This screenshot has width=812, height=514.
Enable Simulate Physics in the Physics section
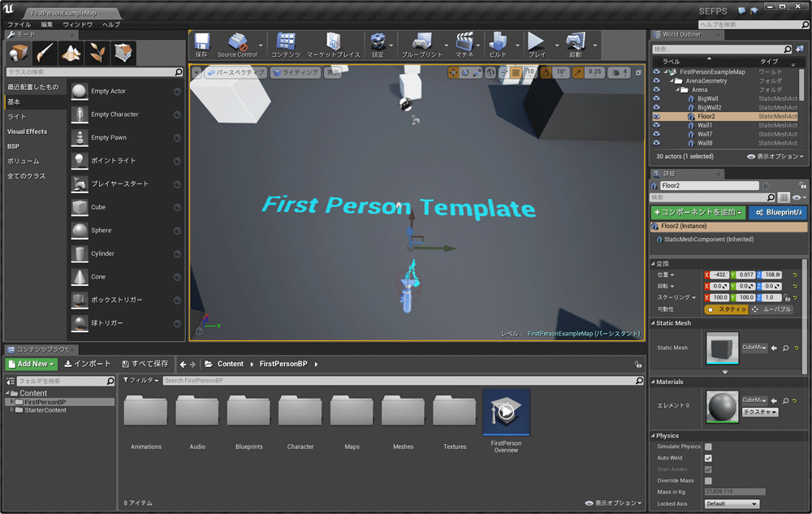coord(709,447)
